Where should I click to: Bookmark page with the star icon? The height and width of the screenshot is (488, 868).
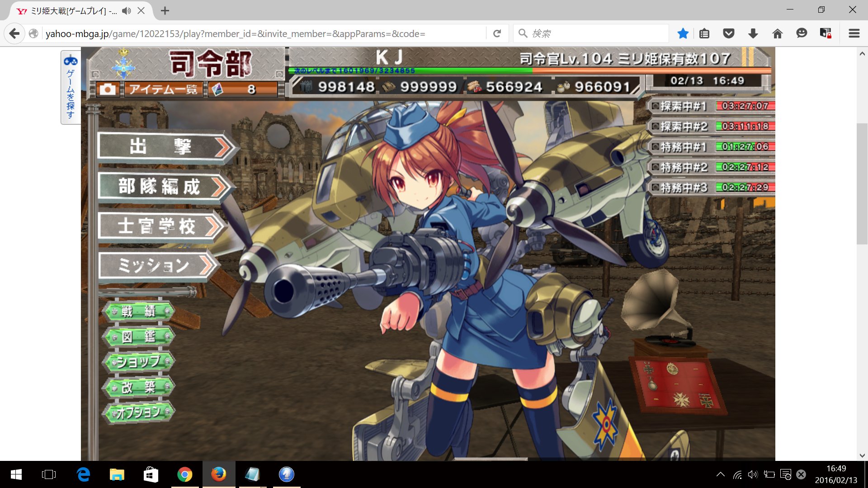(683, 33)
